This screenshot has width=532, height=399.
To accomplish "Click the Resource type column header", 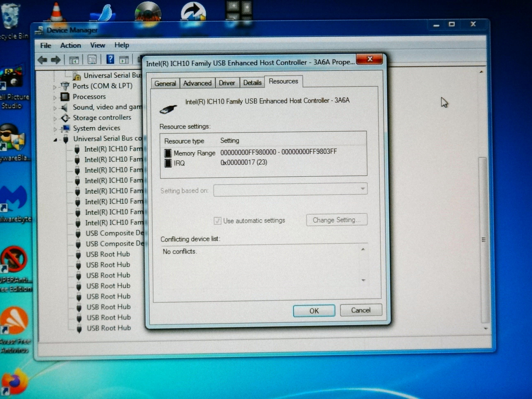I will pos(184,141).
